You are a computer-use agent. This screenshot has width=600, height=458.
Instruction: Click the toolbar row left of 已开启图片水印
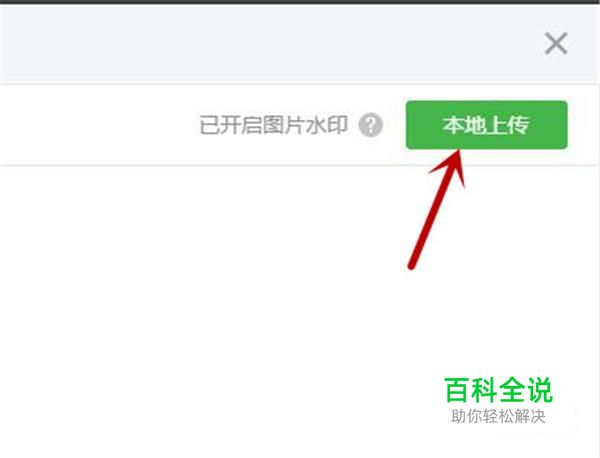click(98, 125)
